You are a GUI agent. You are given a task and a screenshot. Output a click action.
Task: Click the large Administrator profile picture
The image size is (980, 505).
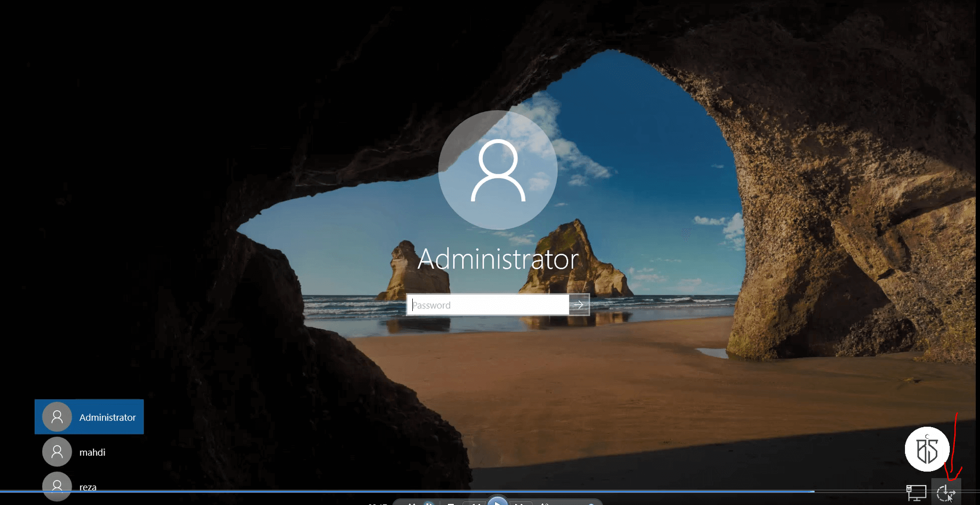(498, 170)
